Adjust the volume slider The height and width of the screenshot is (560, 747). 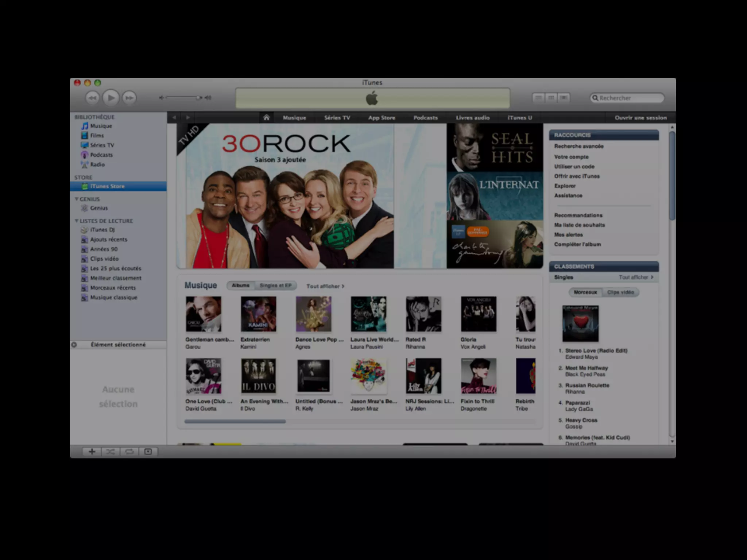click(x=183, y=98)
